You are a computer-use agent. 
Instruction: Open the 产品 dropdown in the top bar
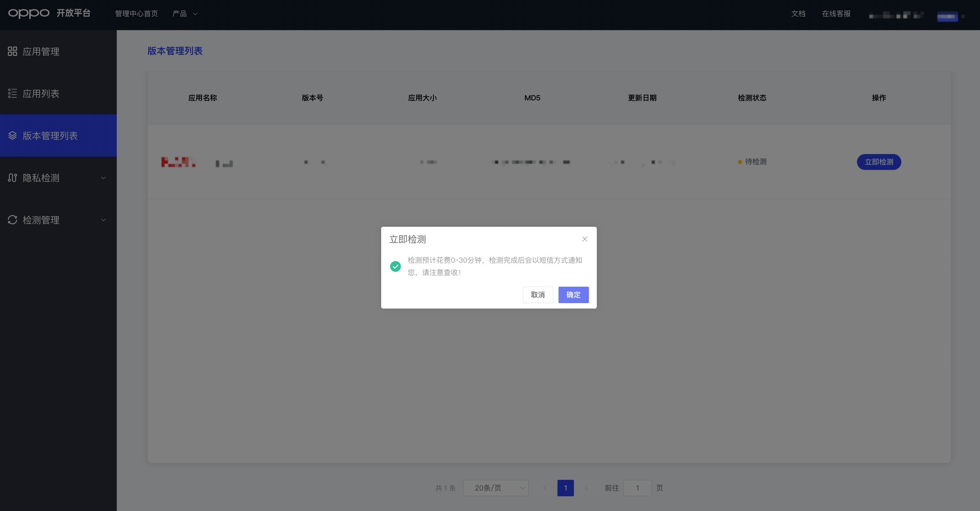[x=185, y=14]
